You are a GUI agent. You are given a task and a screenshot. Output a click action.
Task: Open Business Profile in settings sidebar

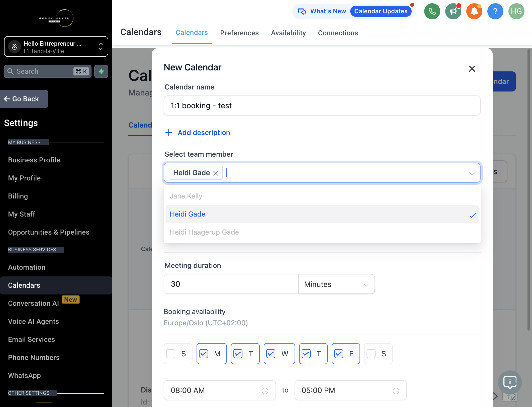click(34, 160)
